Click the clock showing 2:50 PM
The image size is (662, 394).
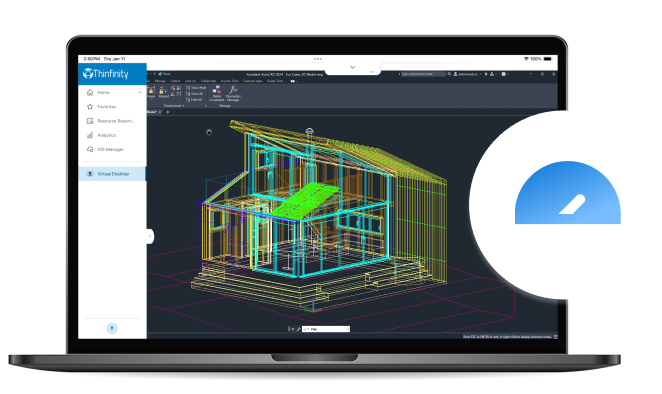point(92,59)
